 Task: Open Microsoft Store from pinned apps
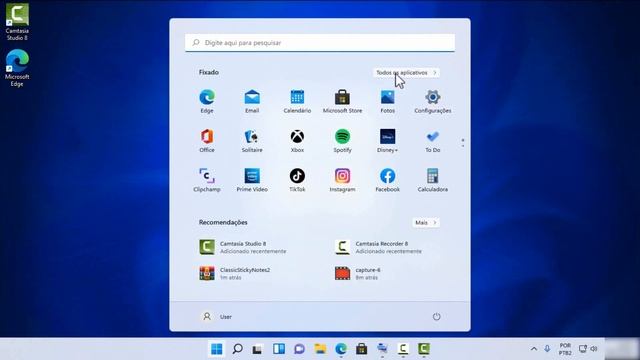[x=342, y=101]
